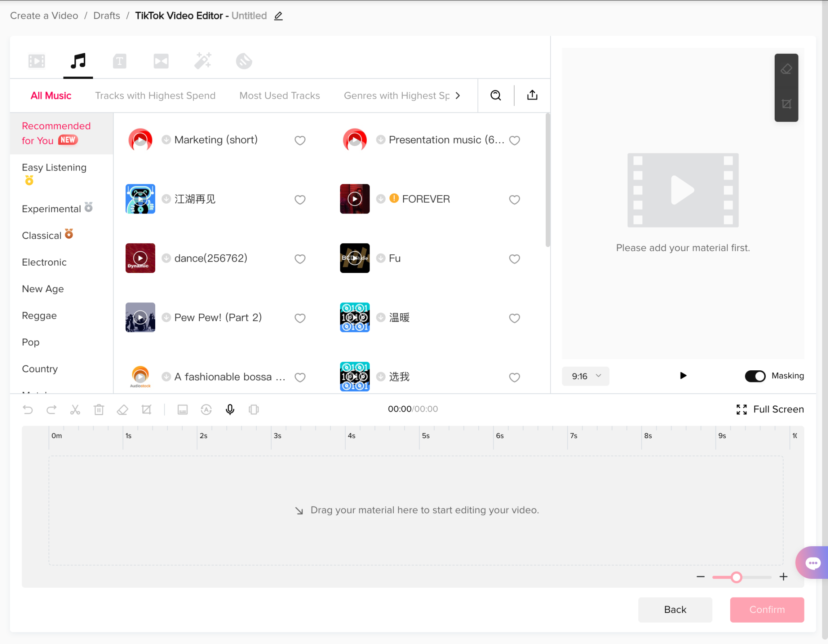This screenshot has width=828, height=644.
Task: Select the All Music tab
Action: click(x=51, y=95)
